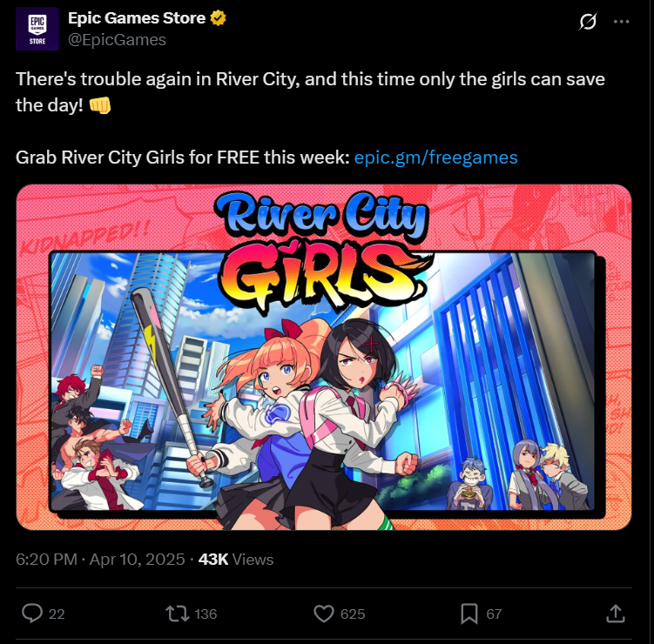This screenshot has width=654, height=644.
Task: Like the tweet with the heart icon
Action: [324, 614]
